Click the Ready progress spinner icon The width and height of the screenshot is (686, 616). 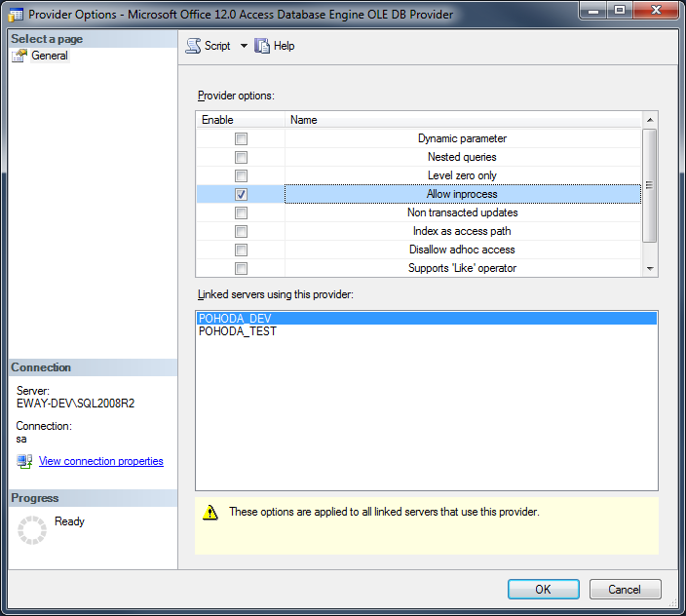coord(32,530)
